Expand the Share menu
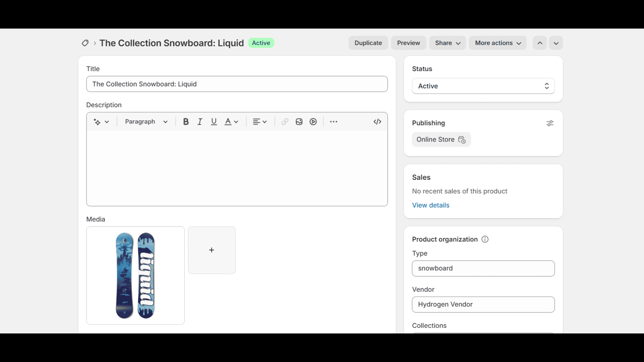Screen dimensions: 644x362 (447, 43)
